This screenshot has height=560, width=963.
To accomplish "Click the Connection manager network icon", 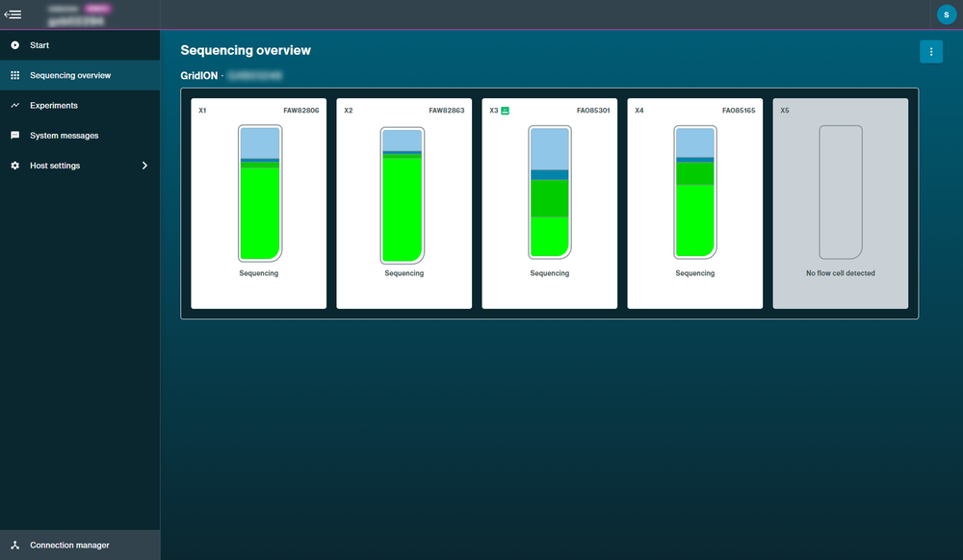I will (x=14, y=546).
